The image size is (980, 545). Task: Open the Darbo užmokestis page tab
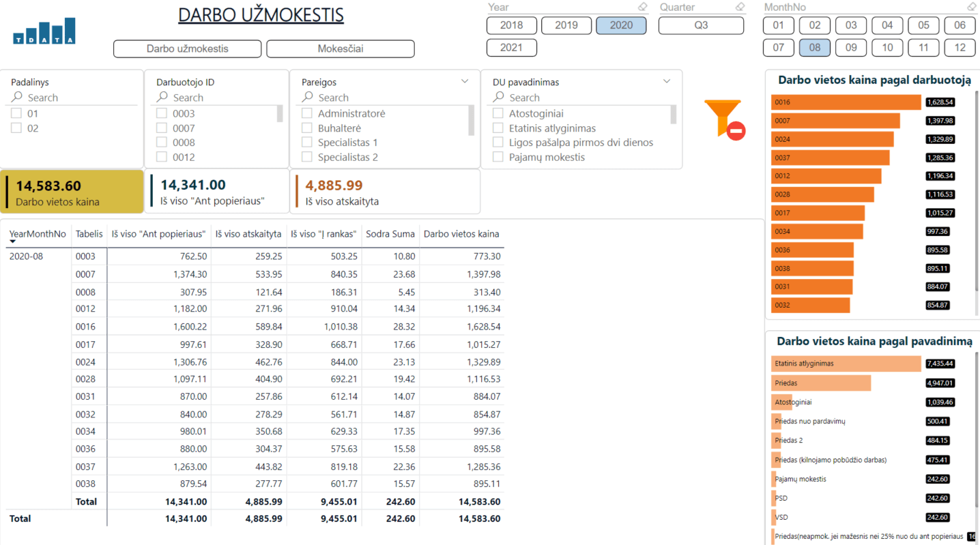[187, 49]
